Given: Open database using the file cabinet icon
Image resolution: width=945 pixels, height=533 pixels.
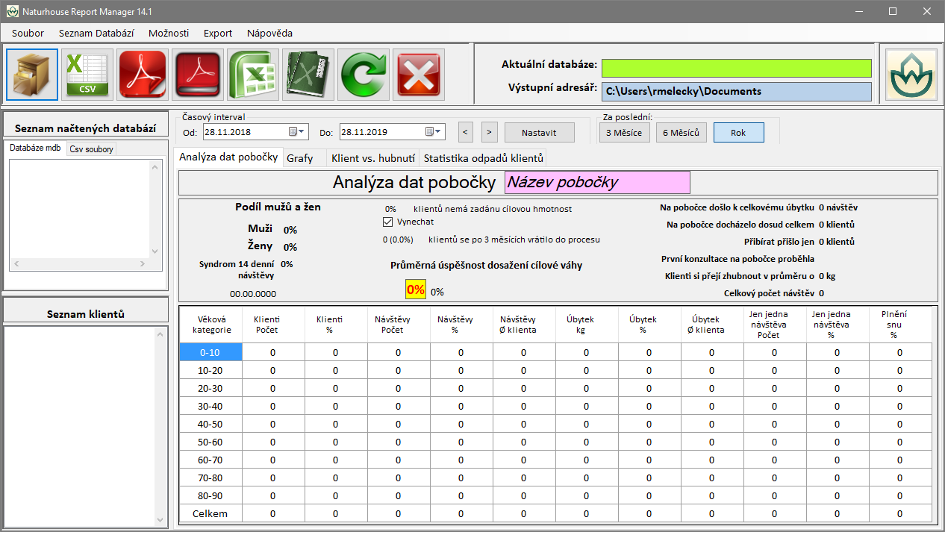Looking at the screenshot, I should tap(32, 75).
